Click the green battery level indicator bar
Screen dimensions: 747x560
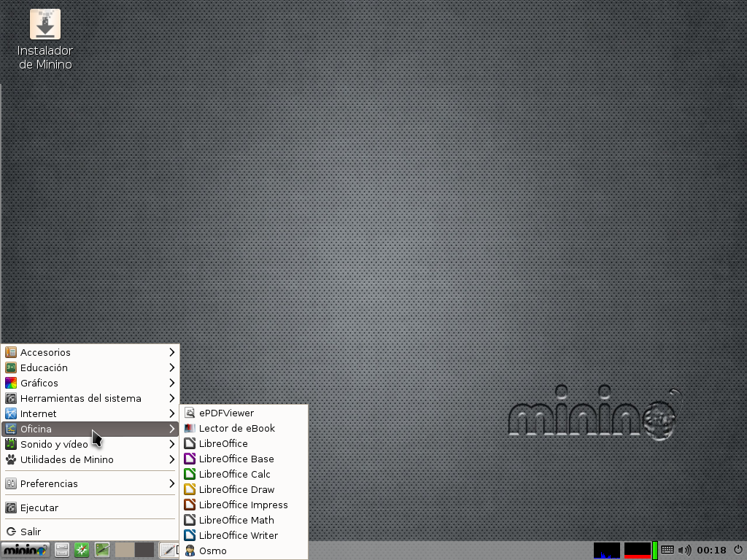(655, 550)
